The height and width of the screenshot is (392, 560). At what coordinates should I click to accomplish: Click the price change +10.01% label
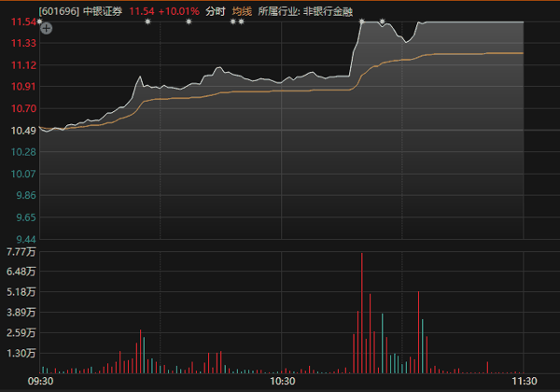[x=178, y=11]
